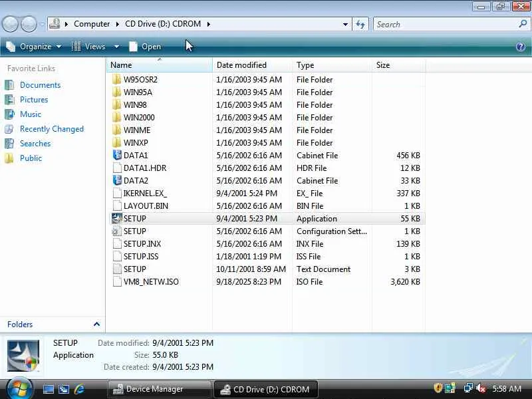Open the Pictures favorite link
Screen dimensions: 532x399
(x=34, y=99)
